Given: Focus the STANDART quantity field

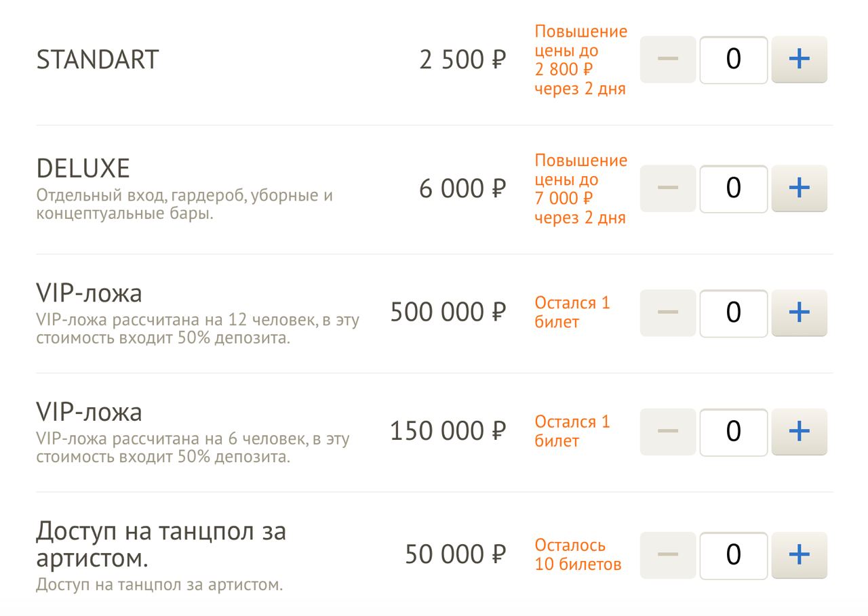Looking at the screenshot, I should [x=734, y=60].
